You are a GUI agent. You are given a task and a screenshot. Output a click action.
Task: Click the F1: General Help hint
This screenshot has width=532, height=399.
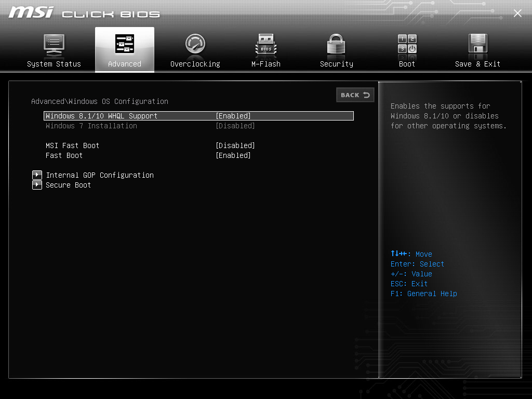pyautogui.click(x=424, y=294)
